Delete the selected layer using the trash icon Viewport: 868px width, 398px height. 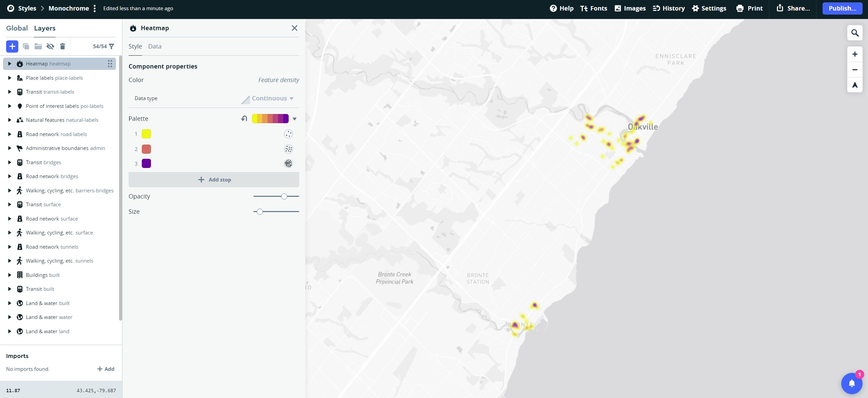coord(62,46)
